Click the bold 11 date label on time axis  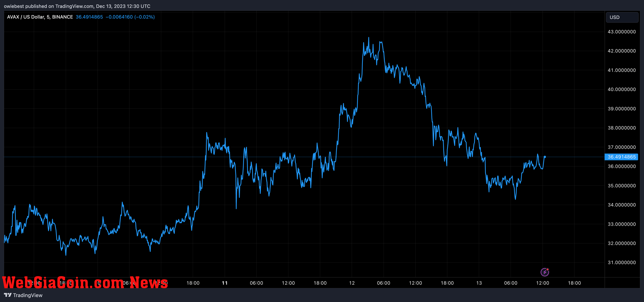(x=225, y=283)
